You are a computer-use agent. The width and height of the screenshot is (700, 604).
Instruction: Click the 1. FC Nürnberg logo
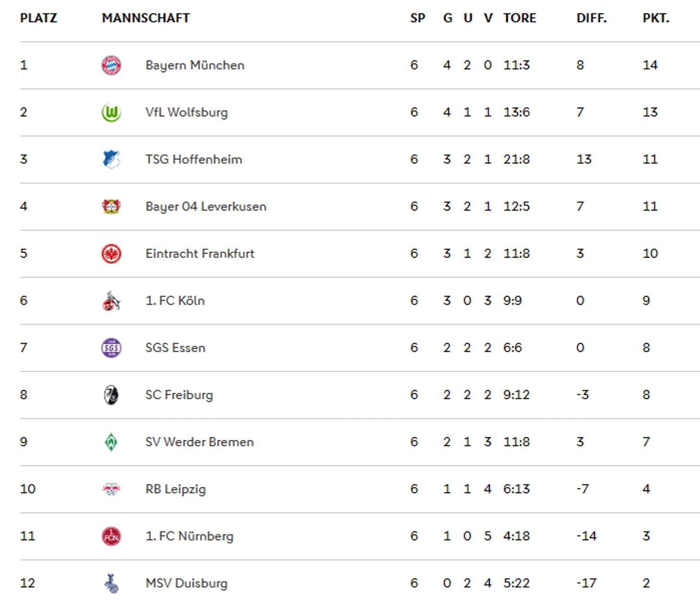pyautogui.click(x=111, y=536)
